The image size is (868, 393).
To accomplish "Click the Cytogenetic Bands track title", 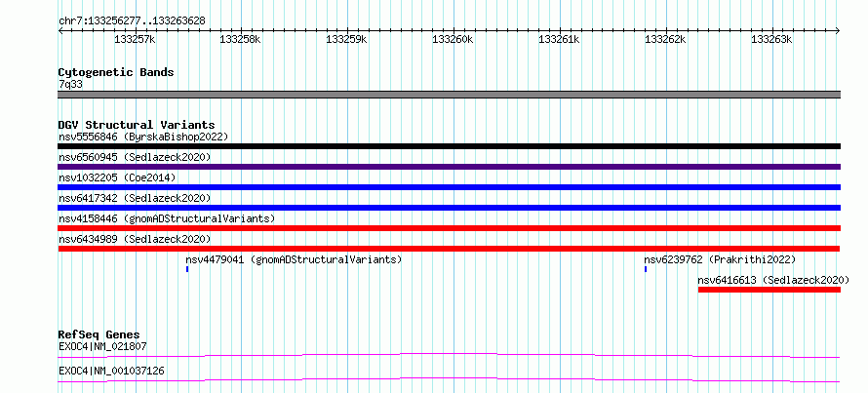I will tap(116, 72).
